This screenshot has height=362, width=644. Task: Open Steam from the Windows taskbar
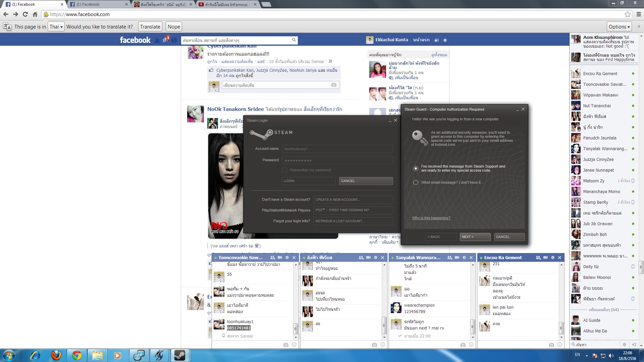click(x=180, y=355)
